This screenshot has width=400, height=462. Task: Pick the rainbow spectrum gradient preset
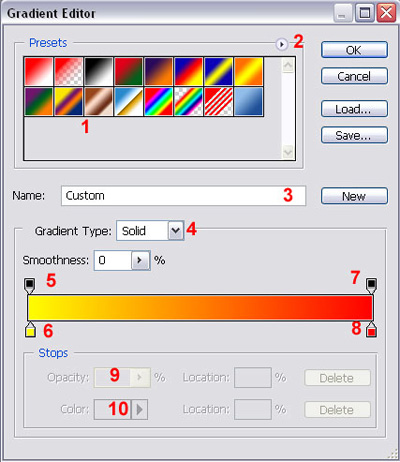click(x=159, y=101)
